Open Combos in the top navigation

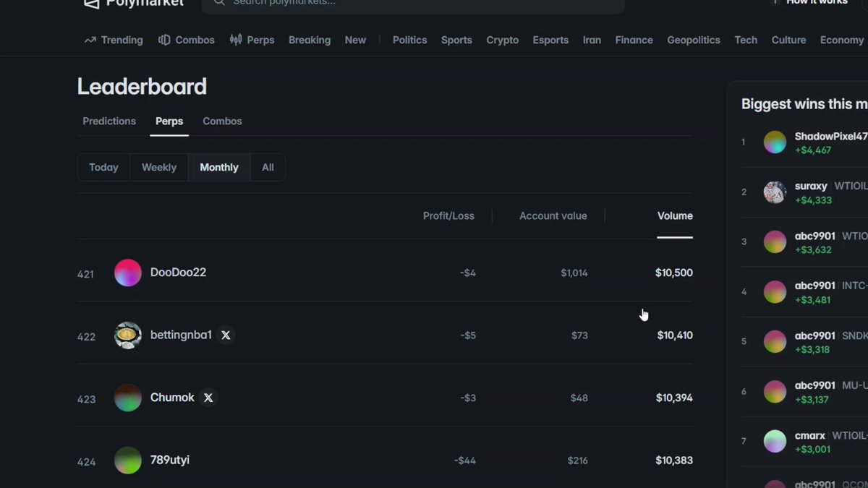pyautogui.click(x=187, y=40)
